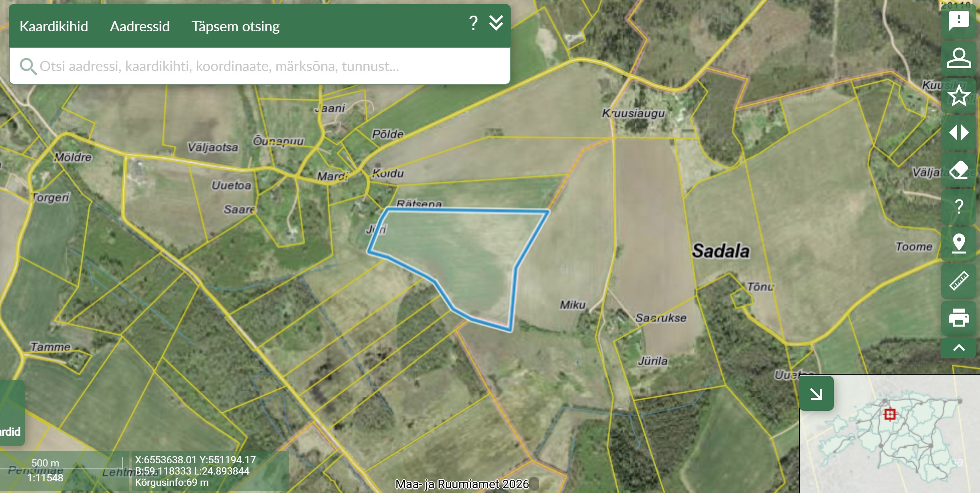980x493 pixels.
Task: Collapse the right toolbar with up chevron
Action: coord(959,347)
